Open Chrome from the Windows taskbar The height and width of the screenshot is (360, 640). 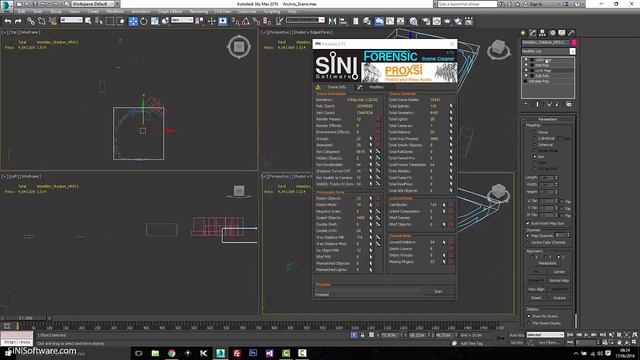[x=171, y=353]
